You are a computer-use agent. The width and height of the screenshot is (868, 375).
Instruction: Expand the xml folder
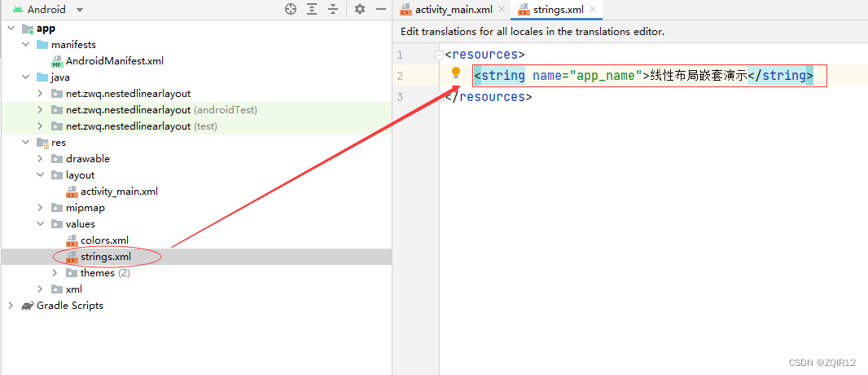point(40,289)
